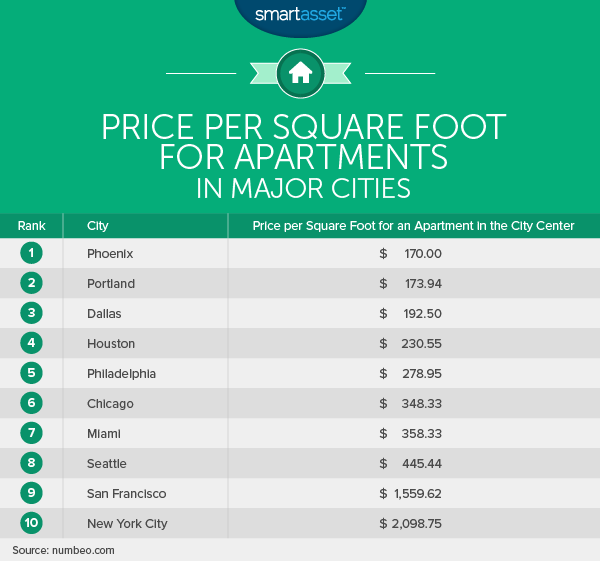Select the rank 9 circle badge

coord(31,493)
